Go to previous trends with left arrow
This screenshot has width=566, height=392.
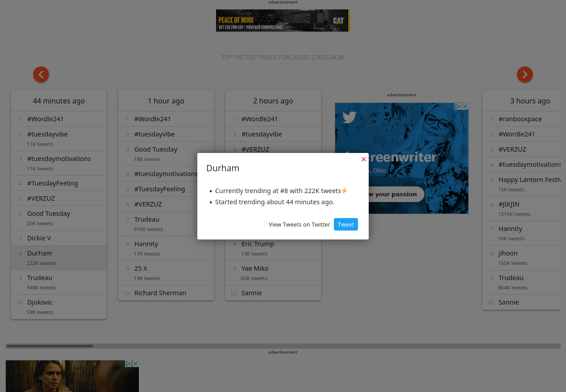41,74
